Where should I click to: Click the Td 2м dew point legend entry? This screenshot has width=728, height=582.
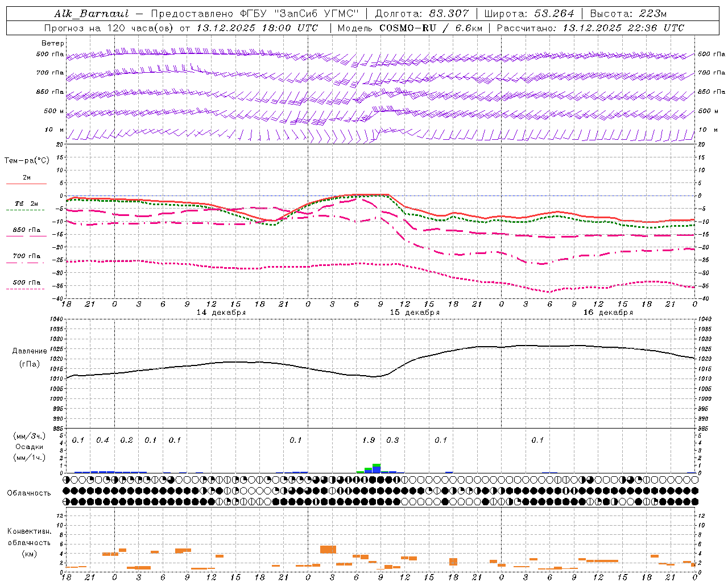click(x=26, y=203)
